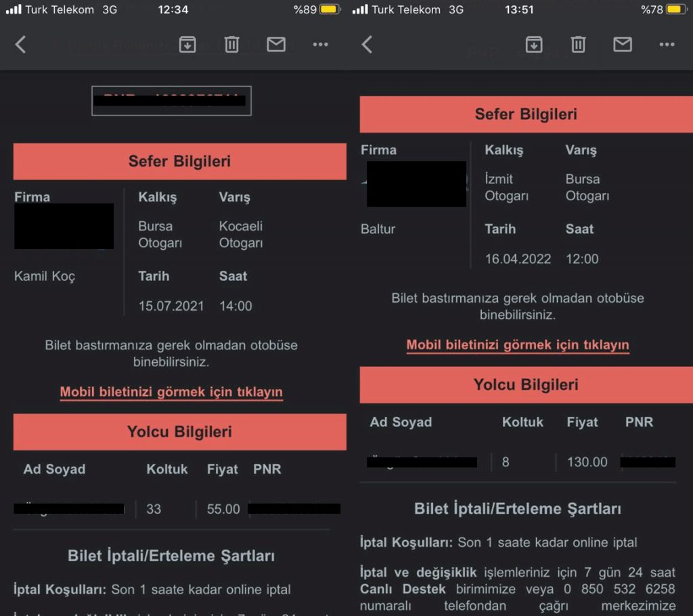Viewport: 693px width, 616px height.
Task: Mark the Kamil Koç email as unread
Action: pyautogui.click(x=276, y=45)
